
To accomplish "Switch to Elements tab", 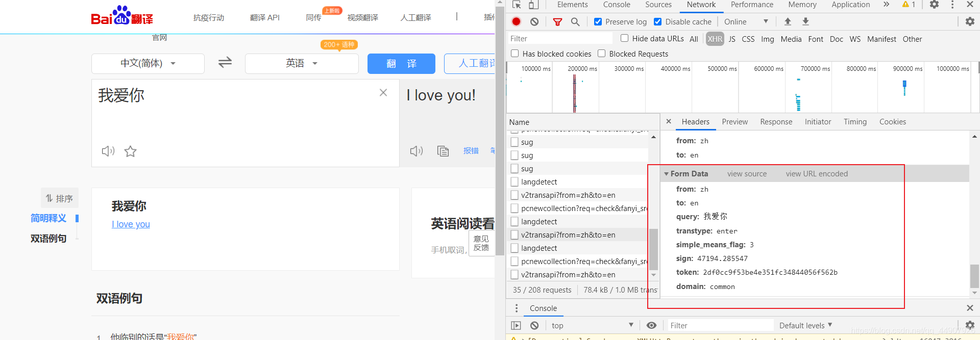I will pos(572,5).
